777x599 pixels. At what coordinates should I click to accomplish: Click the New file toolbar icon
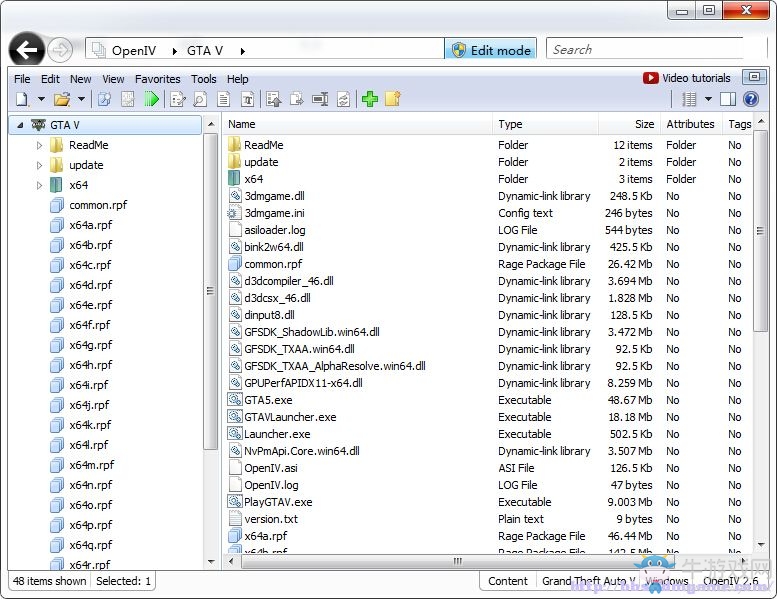pyautogui.click(x=22, y=100)
